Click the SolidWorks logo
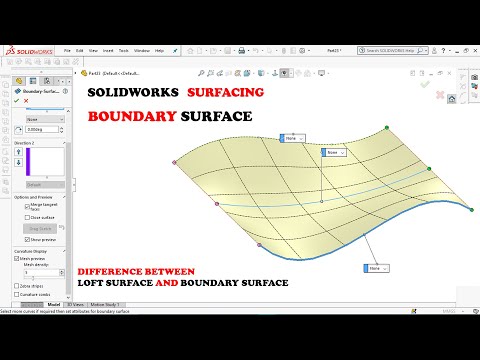This screenshot has height=360, width=480. tap(29, 51)
